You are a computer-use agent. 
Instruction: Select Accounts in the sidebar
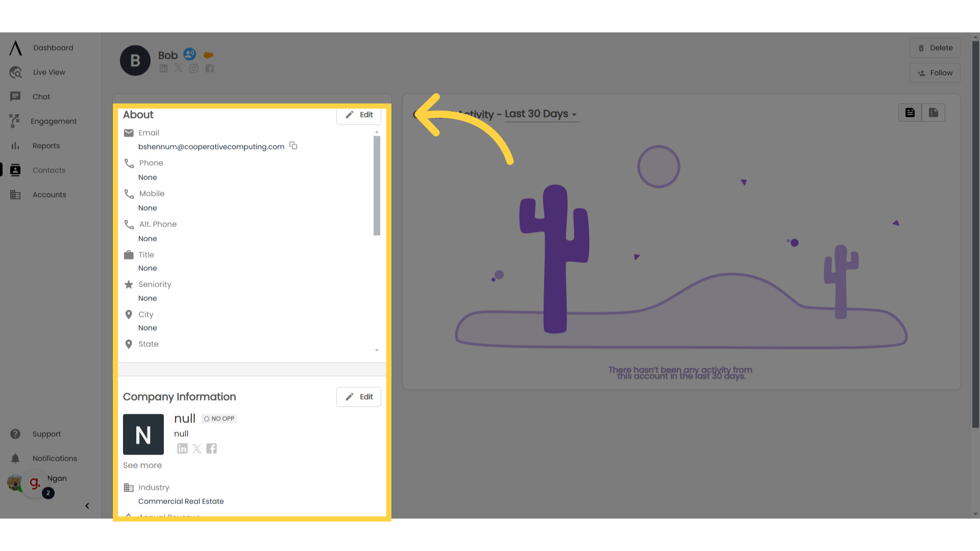coord(49,194)
